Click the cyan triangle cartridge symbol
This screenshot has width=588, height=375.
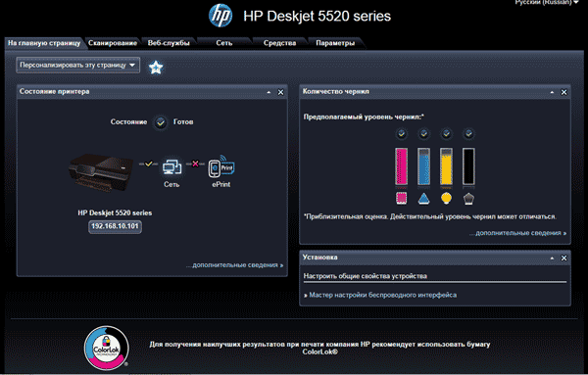pyautogui.click(x=423, y=199)
